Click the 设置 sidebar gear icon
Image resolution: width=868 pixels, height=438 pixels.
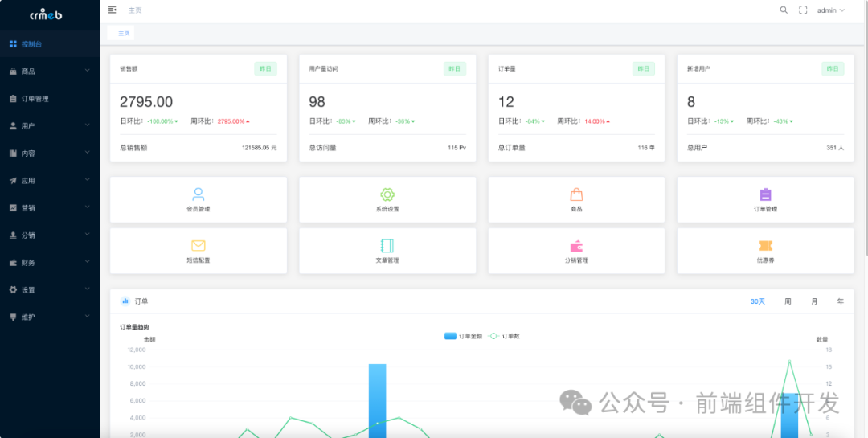tap(14, 289)
